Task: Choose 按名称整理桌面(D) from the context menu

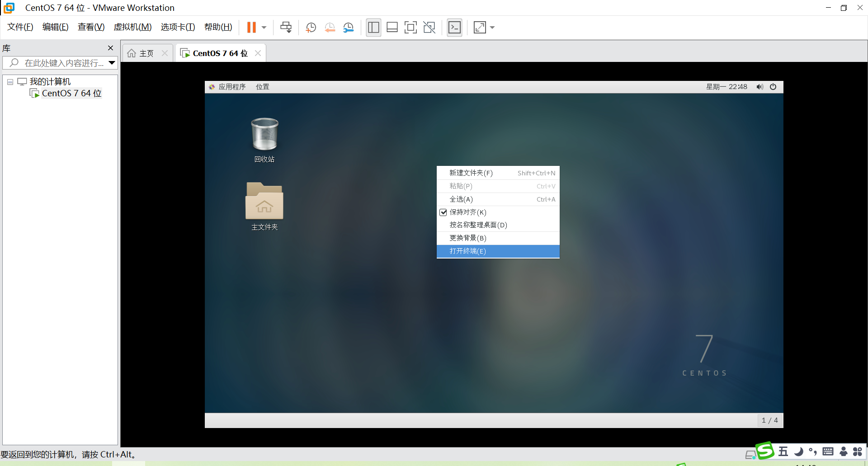Action: click(x=498, y=225)
